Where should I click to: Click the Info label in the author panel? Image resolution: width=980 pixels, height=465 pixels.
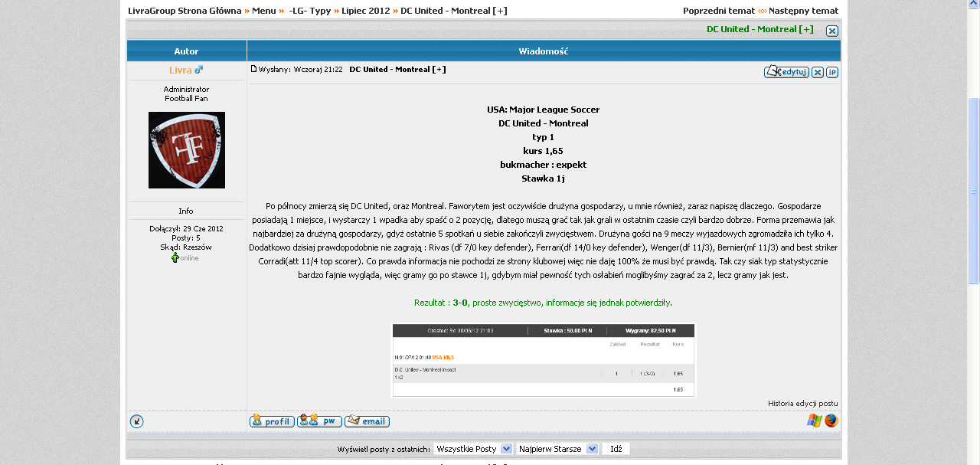click(x=186, y=211)
